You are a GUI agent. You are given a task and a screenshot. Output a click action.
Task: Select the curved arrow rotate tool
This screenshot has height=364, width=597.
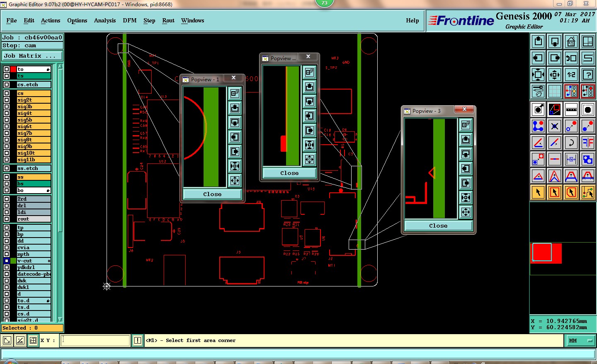coord(571,143)
